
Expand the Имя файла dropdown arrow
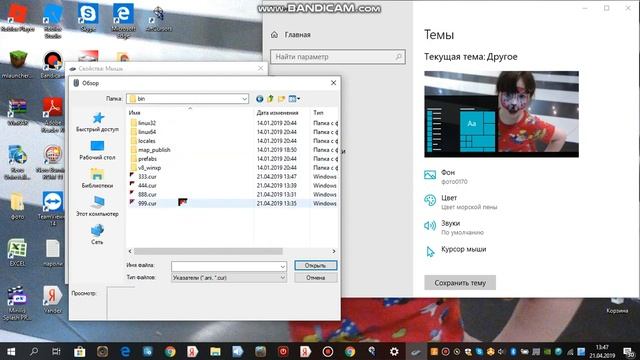[x=282, y=267]
